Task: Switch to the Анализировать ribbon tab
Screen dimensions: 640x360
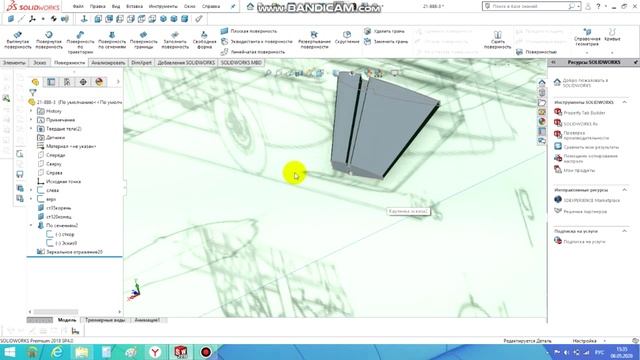Action: 108,63
